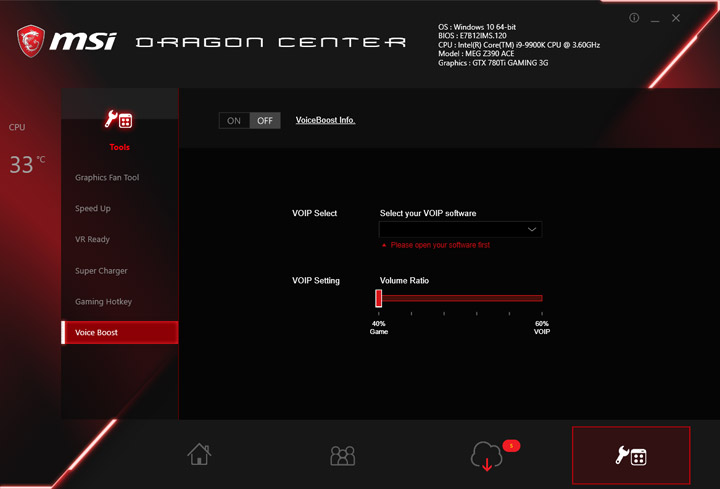Select the Tools wrench icon in bottom bar
Viewport: 720px width, 489px height.
pos(631,455)
